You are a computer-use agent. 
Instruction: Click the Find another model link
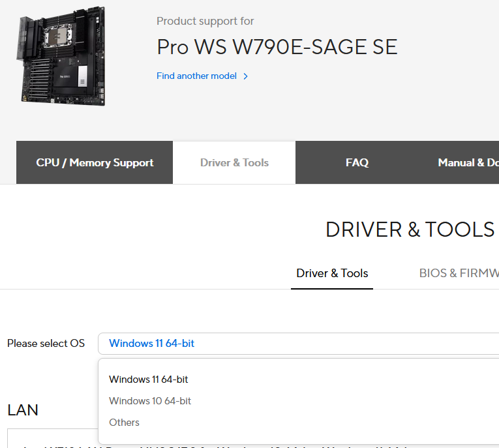click(196, 76)
